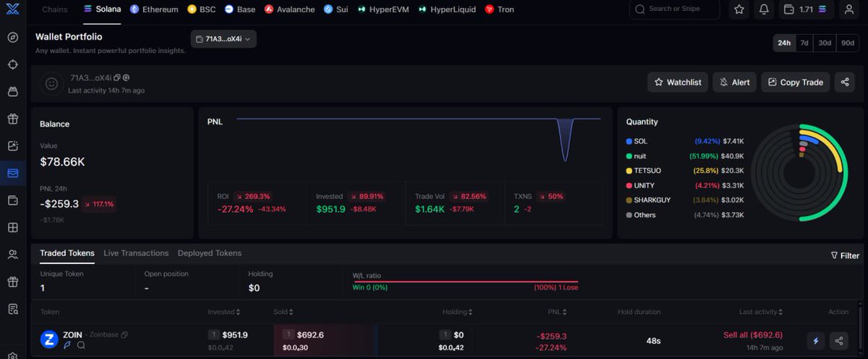
Task: Switch to the Sui chain tab
Action: pyautogui.click(x=336, y=9)
